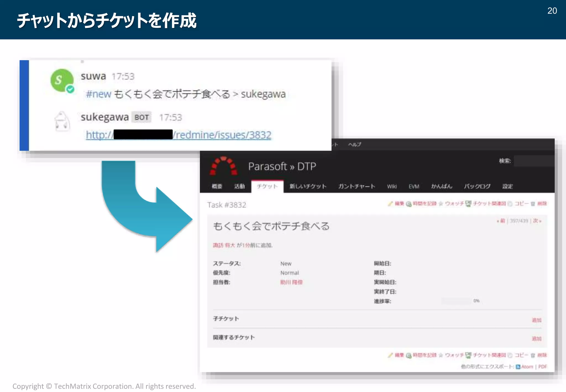Click the Parasoft project link in the header

268,166
